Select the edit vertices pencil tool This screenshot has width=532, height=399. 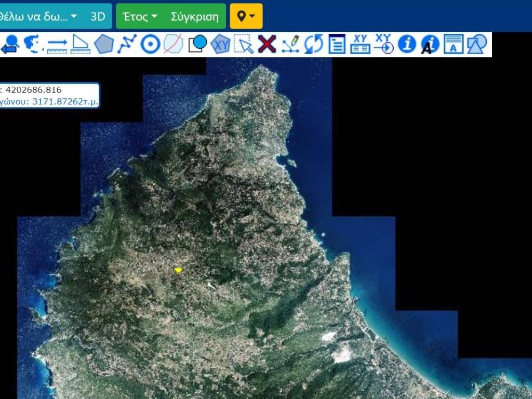[x=290, y=44]
